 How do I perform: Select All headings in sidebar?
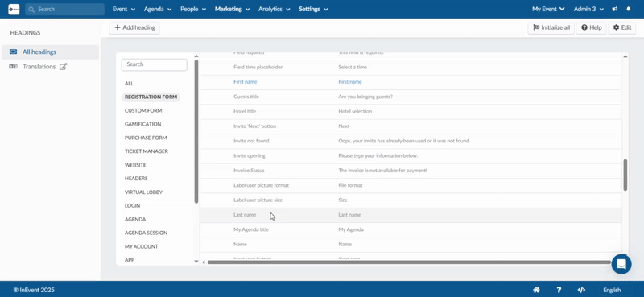pyautogui.click(x=50, y=52)
